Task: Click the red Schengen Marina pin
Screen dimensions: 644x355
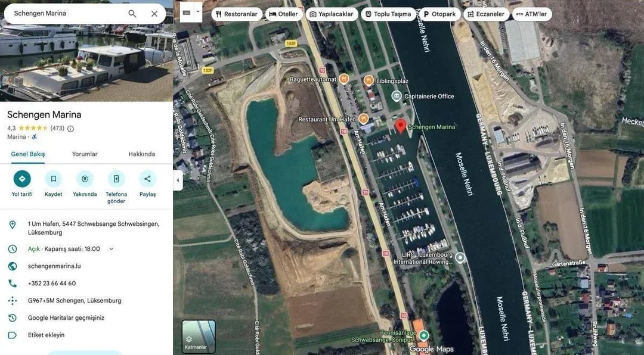Action: pyautogui.click(x=401, y=126)
